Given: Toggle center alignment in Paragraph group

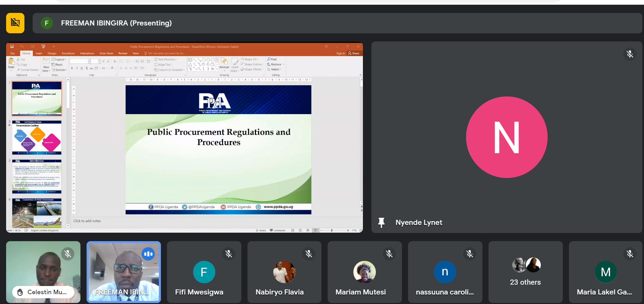Looking at the screenshot, I should point(126,68).
